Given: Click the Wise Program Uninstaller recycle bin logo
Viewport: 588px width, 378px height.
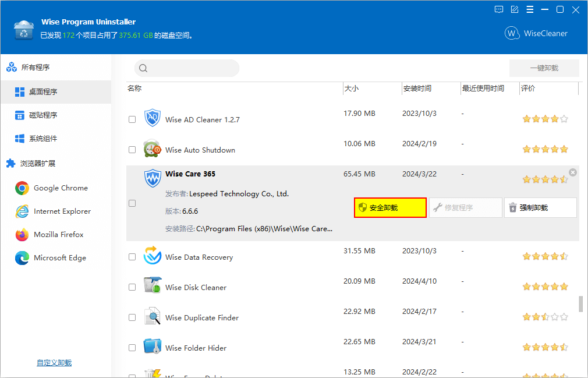Looking at the screenshot, I should coord(24,30).
